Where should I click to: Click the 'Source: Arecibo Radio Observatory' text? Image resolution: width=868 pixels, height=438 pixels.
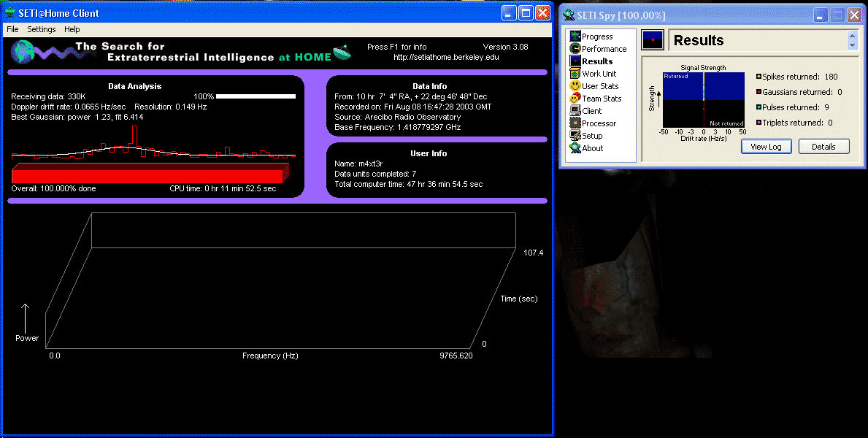pyautogui.click(x=397, y=118)
